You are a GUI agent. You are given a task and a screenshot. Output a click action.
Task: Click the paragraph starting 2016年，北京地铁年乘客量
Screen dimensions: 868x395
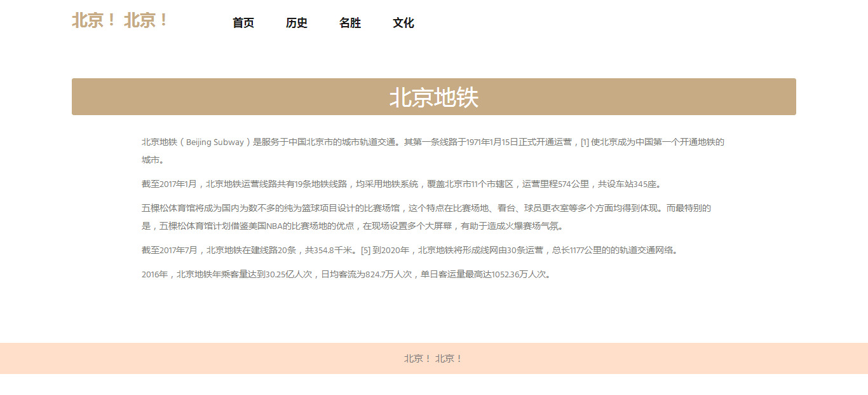(x=347, y=275)
